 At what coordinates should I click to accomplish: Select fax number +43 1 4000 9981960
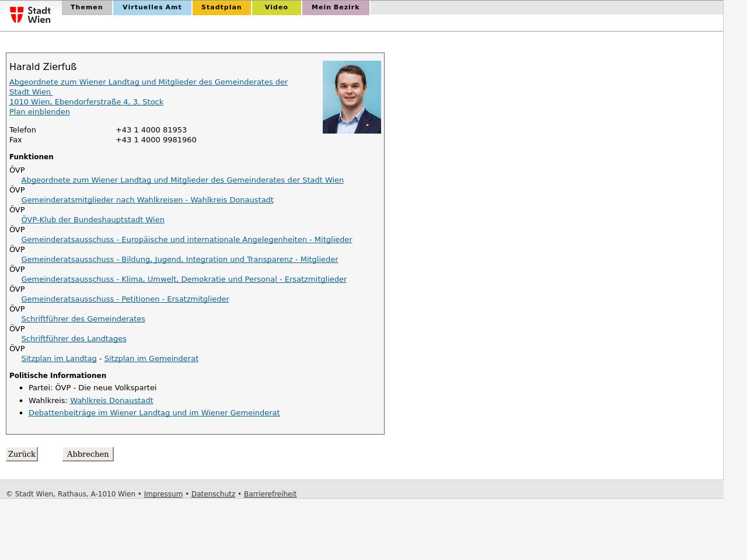tap(156, 139)
